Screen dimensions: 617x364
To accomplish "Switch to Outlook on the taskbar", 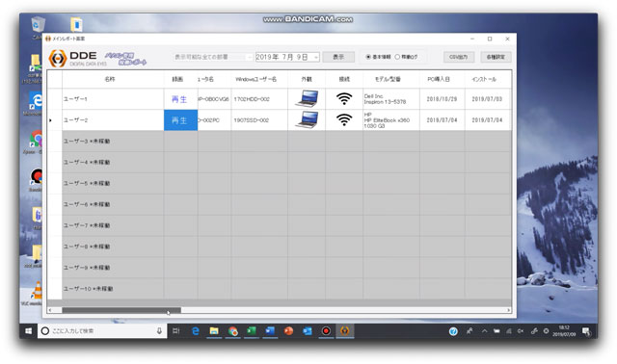I will click(x=308, y=331).
